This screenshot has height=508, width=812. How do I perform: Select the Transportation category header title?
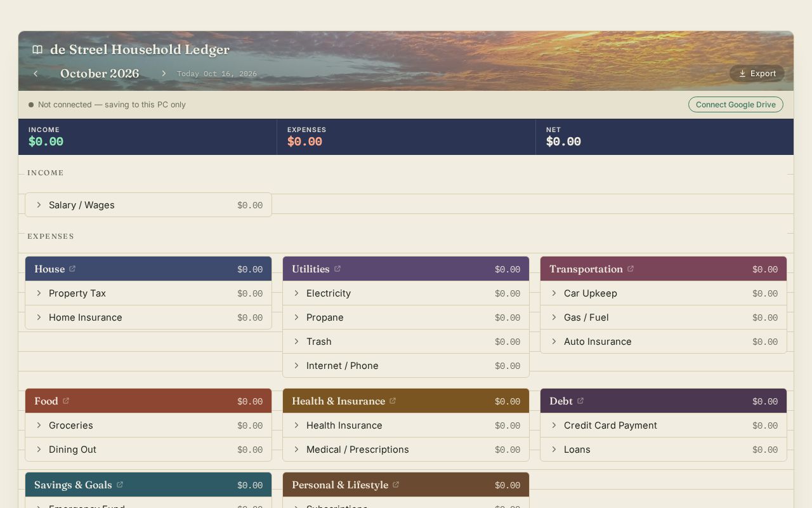pyautogui.click(x=586, y=269)
